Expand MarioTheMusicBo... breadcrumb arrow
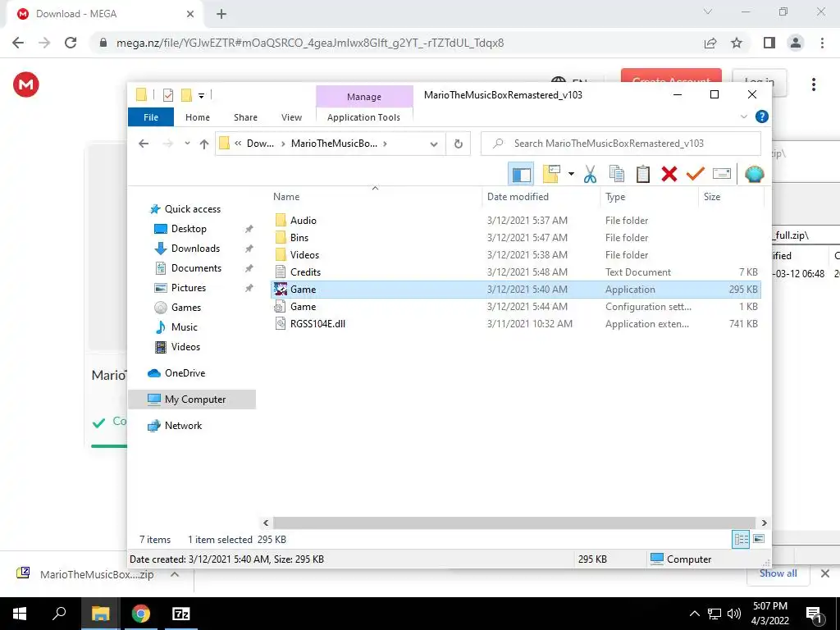Screen dimensions: 840x630 (386, 144)
